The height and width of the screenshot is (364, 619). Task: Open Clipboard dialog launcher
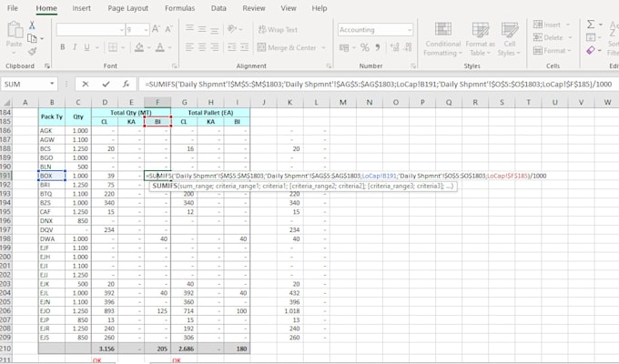click(47, 66)
